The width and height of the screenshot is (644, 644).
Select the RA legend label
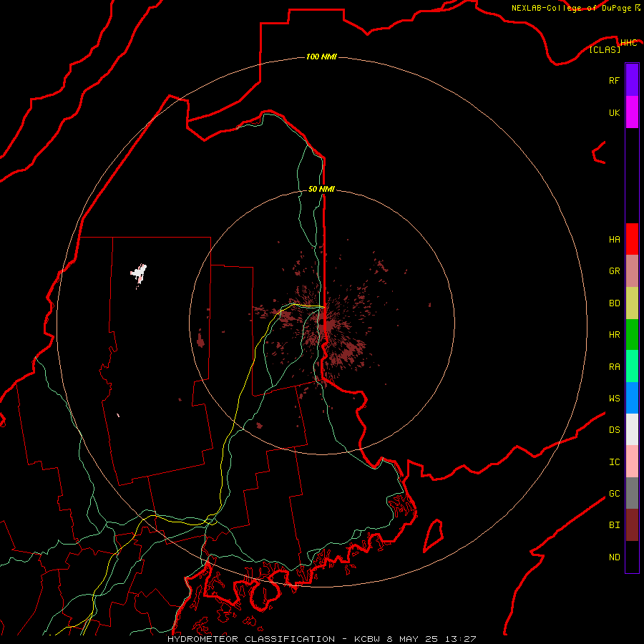[614, 367]
